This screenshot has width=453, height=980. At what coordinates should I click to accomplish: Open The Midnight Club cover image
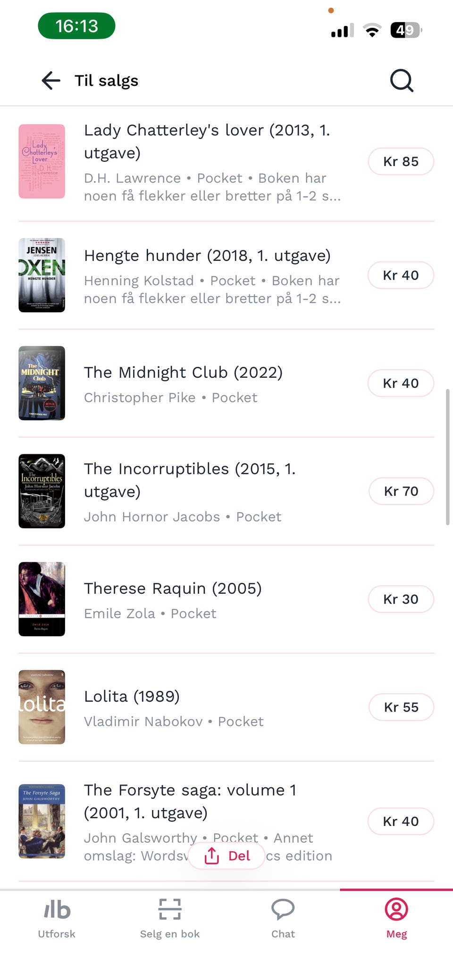pos(42,383)
